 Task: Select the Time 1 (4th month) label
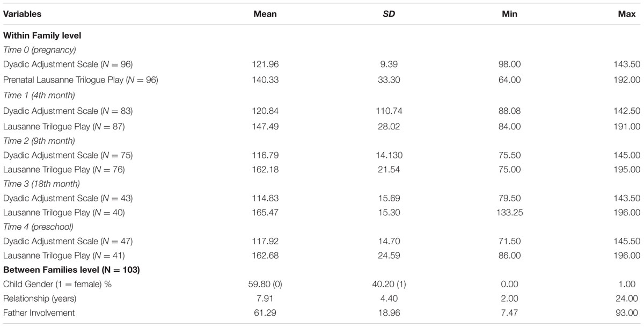click(x=39, y=96)
